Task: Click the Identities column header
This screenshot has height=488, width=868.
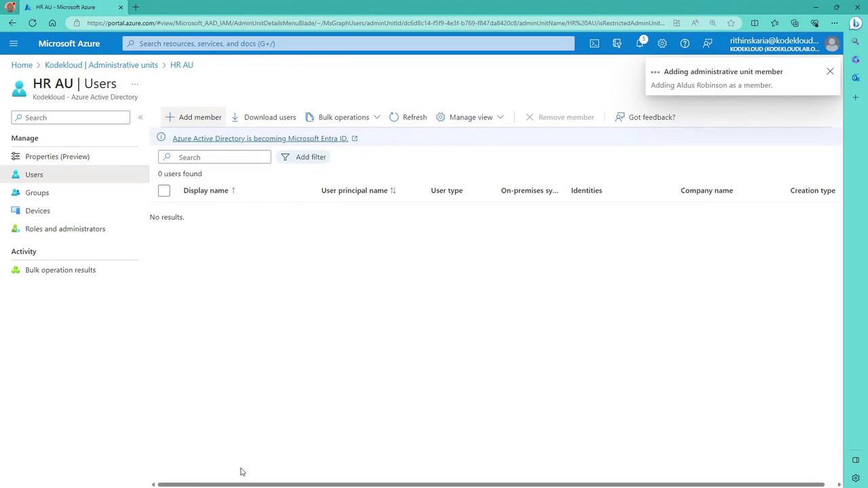Action: coord(587,190)
